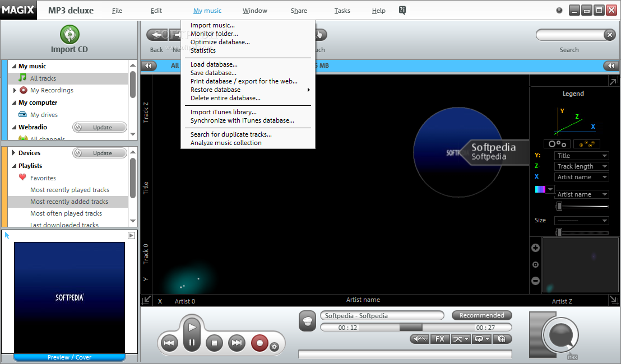Start recording with the red record button

pos(260,343)
